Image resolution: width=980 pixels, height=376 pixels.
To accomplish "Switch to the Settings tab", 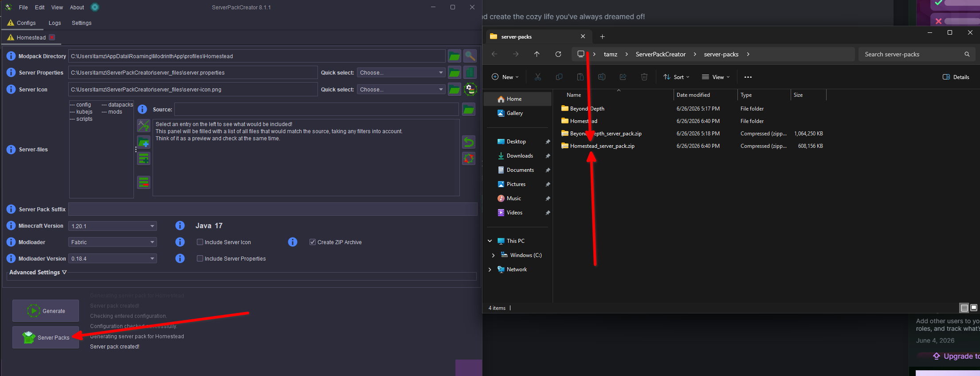I will coord(82,23).
